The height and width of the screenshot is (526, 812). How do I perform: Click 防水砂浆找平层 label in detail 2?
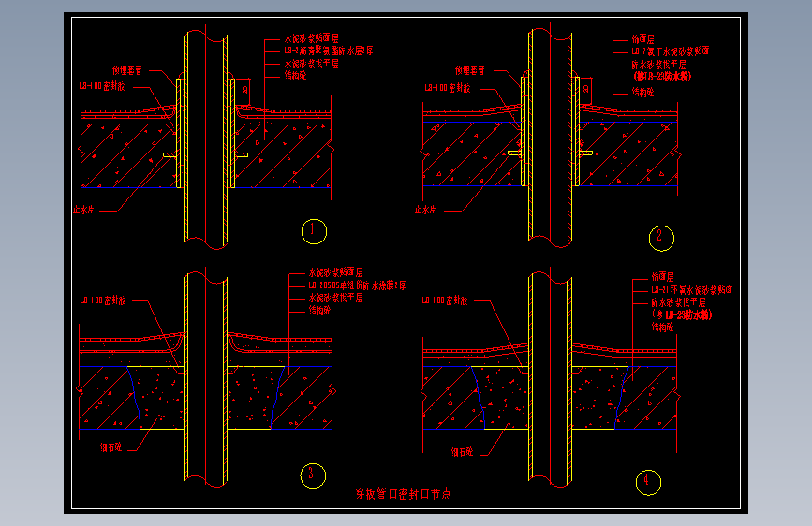(658, 65)
